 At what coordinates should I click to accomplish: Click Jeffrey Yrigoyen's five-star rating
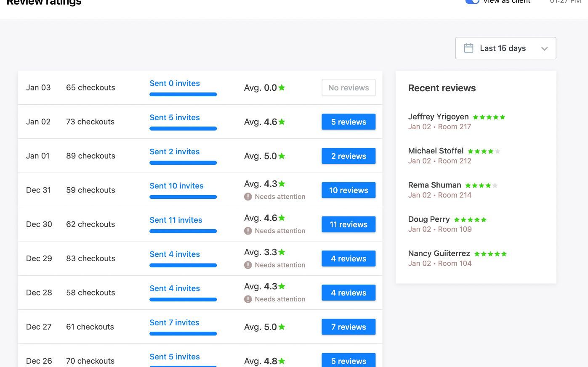click(489, 117)
